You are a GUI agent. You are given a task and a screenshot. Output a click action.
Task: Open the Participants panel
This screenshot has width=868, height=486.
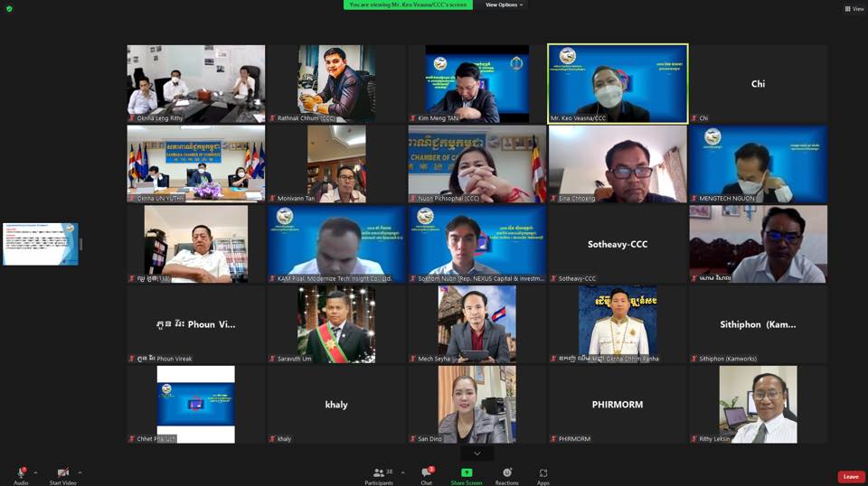point(379,473)
